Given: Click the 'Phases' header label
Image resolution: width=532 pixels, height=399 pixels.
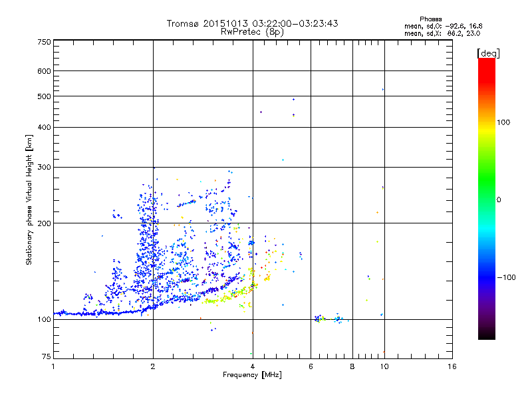Looking at the screenshot, I should click(x=430, y=19).
